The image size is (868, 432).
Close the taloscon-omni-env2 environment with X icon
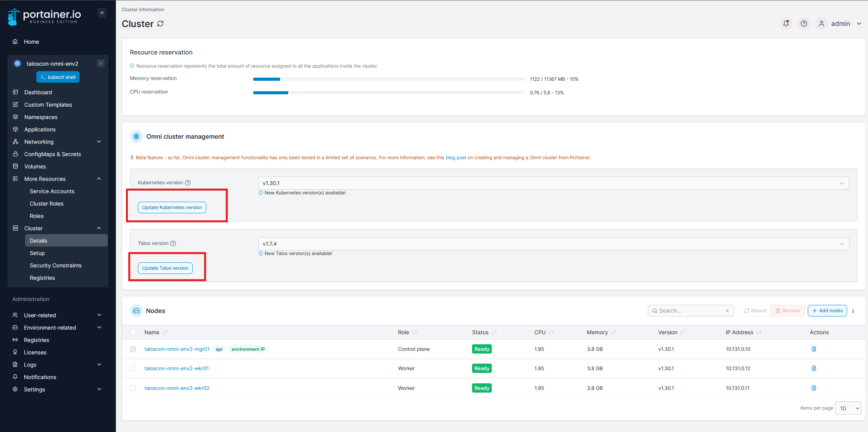(x=101, y=63)
